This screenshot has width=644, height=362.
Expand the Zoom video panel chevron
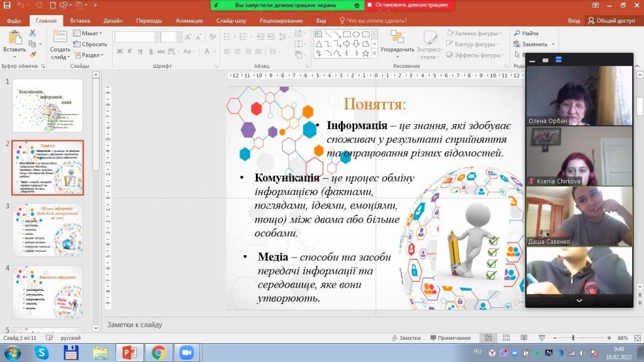[x=579, y=302]
